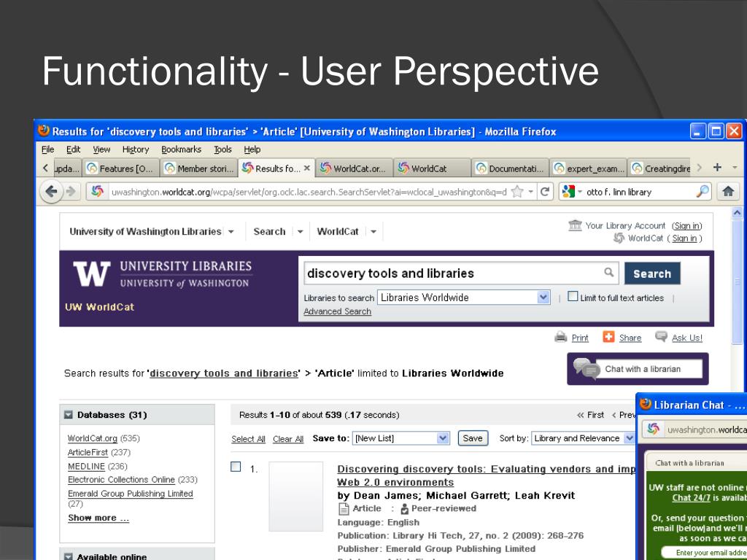Viewport: 747px width, 560px height.
Task: Switch to the 'Member stori...' tab
Action: pos(199,168)
